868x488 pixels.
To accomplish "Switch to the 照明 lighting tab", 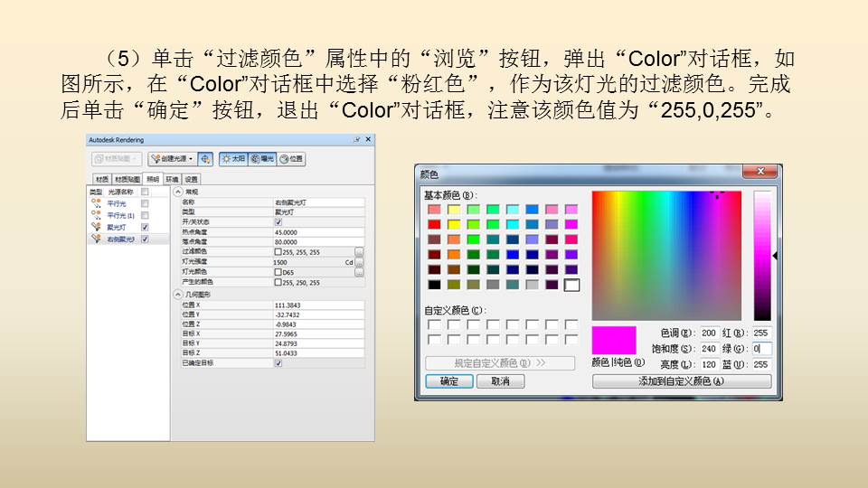I will pos(153,179).
